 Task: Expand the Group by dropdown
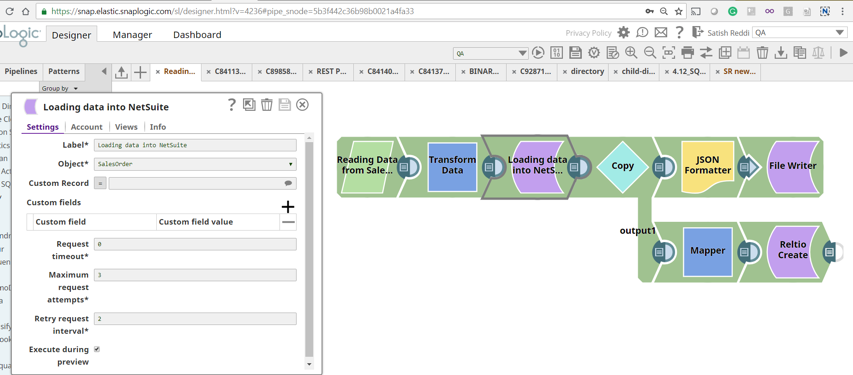[x=60, y=88]
